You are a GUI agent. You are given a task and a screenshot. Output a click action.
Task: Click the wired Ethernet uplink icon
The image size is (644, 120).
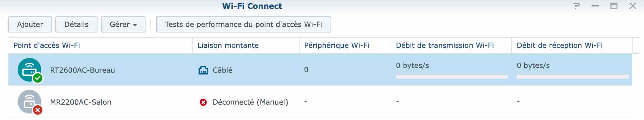pos(203,70)
